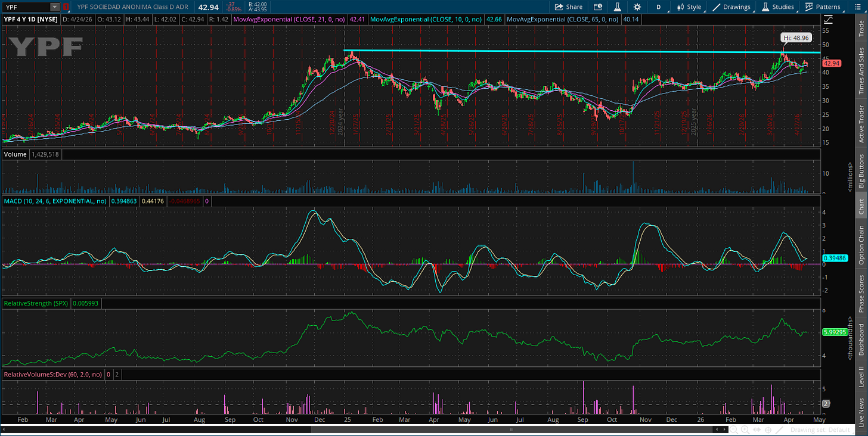868x436 pixels.
Task: Click the YPF symbol input field
Action: pos(26,7)
